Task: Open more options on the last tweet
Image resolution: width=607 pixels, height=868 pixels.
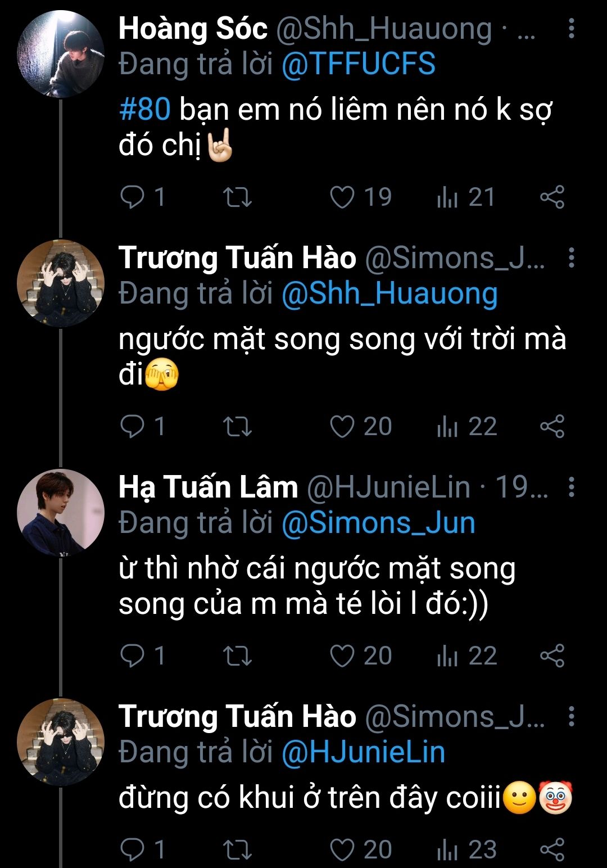Action: point(572,716)
